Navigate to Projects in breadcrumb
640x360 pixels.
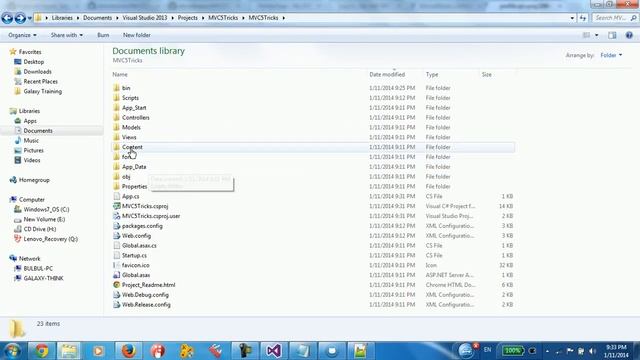pos(187,18)
